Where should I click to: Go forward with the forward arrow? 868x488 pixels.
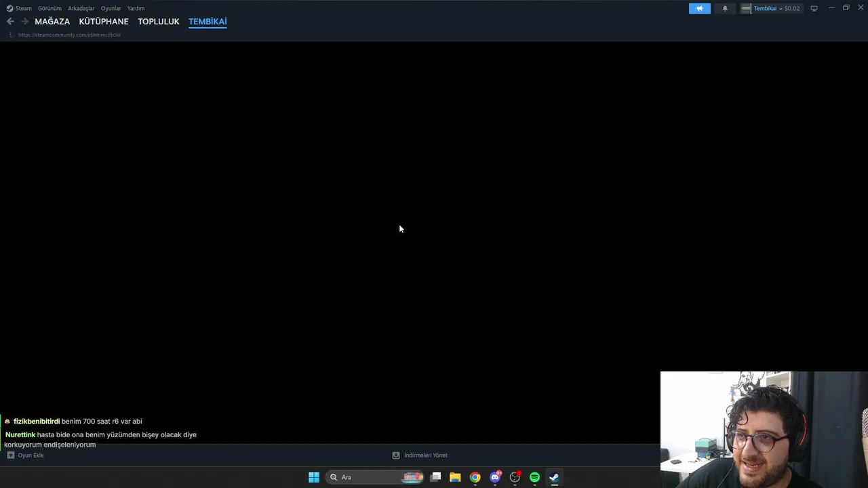coord(24,21)
